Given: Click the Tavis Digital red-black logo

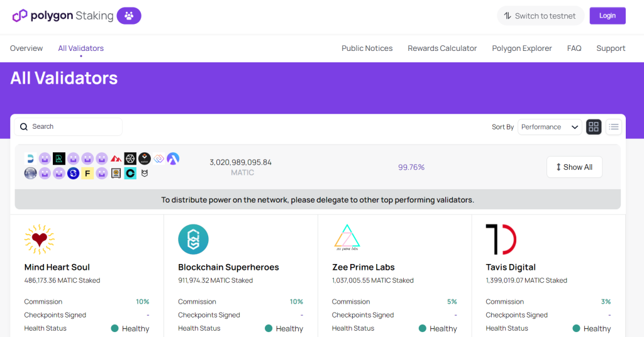Looking at the screenshot, I should click(501, 239).
